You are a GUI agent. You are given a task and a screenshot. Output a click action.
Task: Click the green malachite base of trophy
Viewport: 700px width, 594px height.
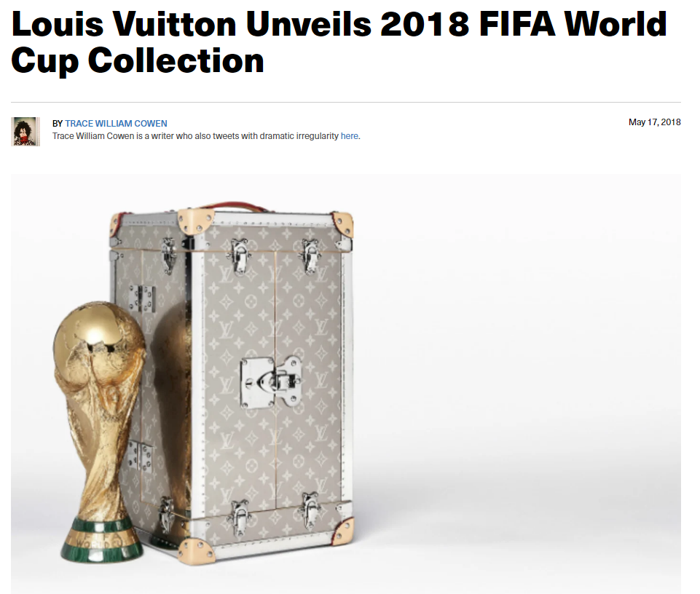[102, 540]
